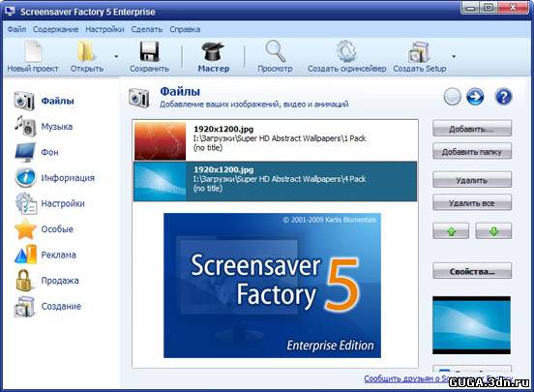Image resolution: width=534 pixels, height=392 pixels.
Task: Launch the Мастер wizard hat icon
Action: click(x=213, y=51)
